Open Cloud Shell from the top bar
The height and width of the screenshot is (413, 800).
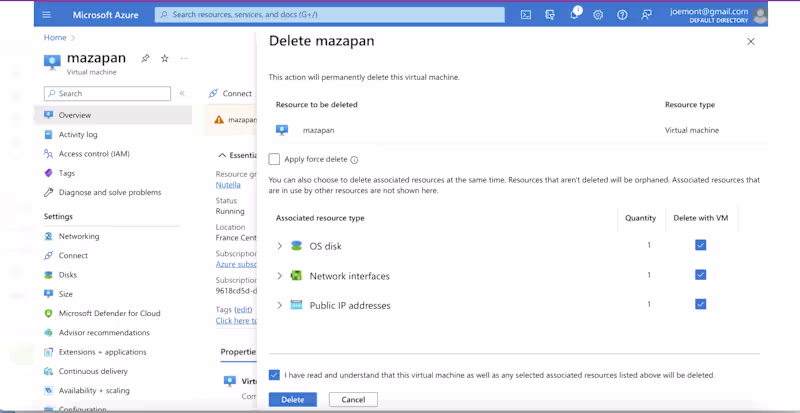(x=526, y=15)
